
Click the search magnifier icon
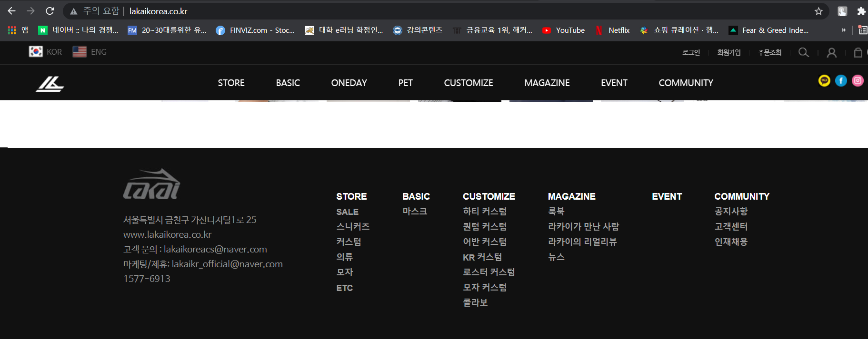(x=804, y=52)
